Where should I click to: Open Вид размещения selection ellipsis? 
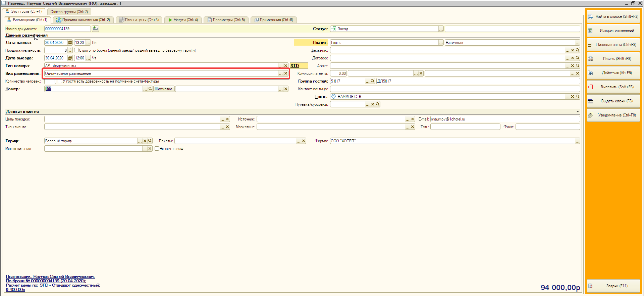[281, 73]
